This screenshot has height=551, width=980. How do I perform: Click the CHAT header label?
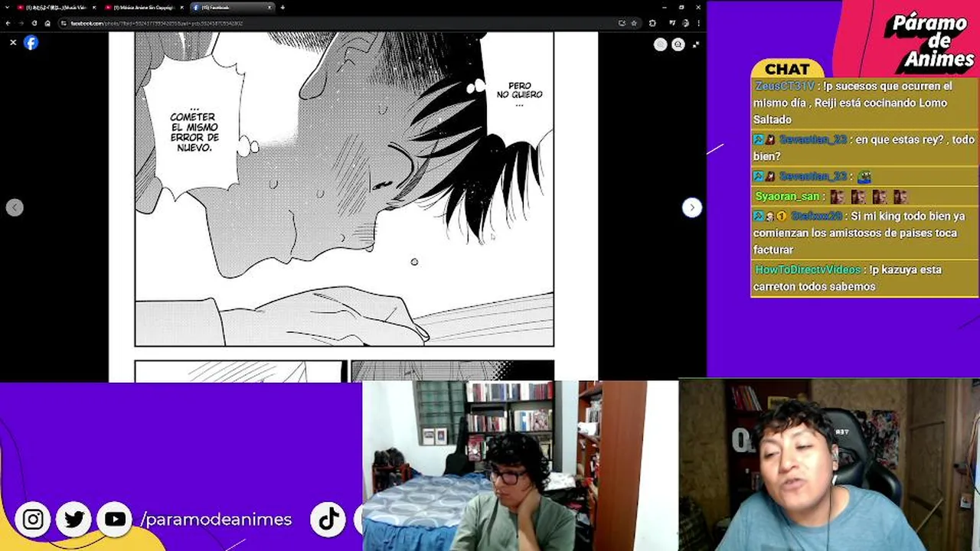pyautogui.click(x=787, y=69)
